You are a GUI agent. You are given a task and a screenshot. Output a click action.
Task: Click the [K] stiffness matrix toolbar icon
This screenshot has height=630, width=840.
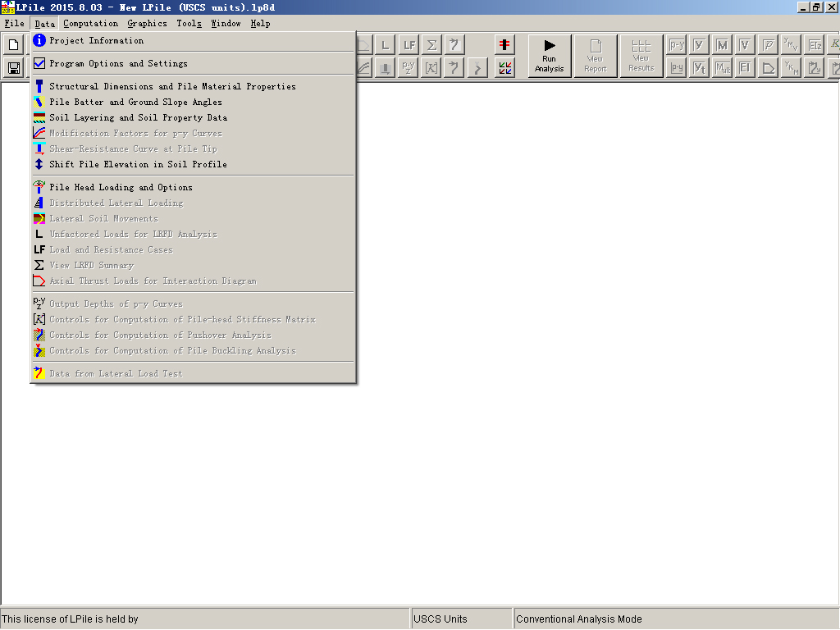pyautogui.click(x=431, y=68)
